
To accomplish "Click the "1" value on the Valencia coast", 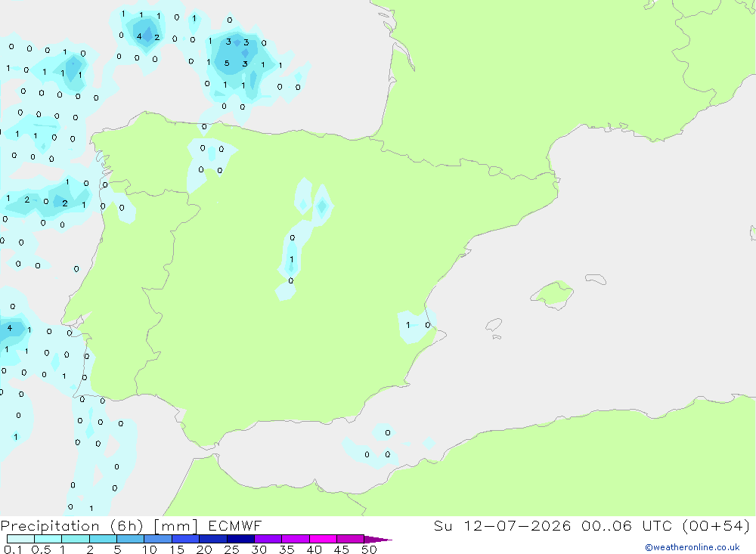I will pos(408,325).
